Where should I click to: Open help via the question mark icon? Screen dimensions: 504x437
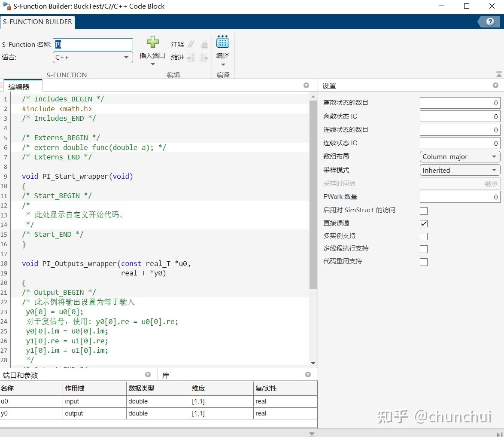tap(489, 21)
